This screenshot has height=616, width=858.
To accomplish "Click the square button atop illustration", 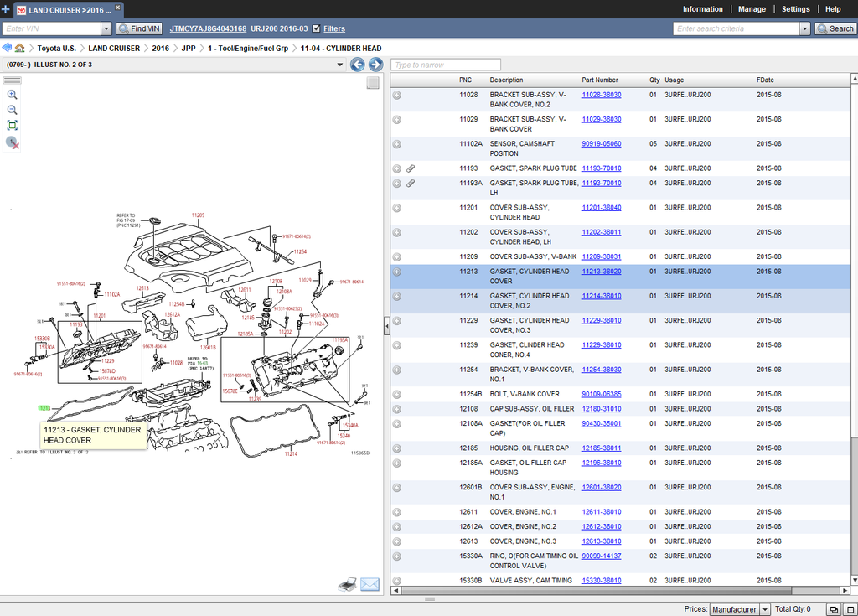I will 373,83.
